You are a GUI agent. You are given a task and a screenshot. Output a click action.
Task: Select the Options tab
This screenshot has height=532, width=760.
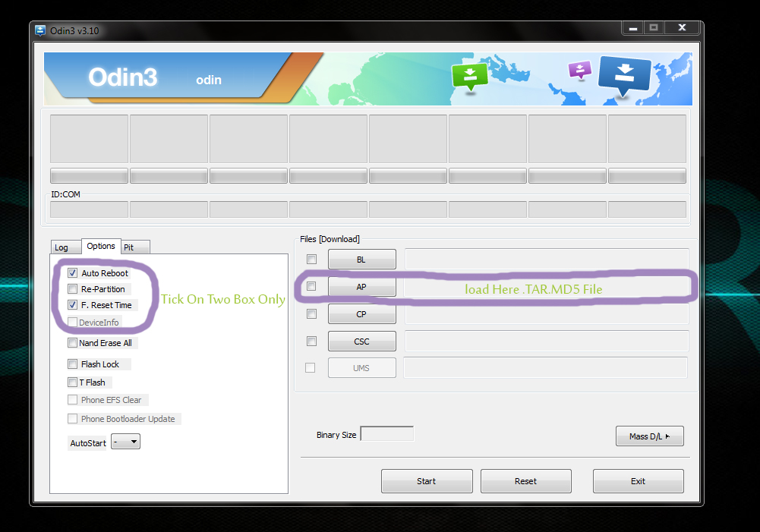coord(101,246)
